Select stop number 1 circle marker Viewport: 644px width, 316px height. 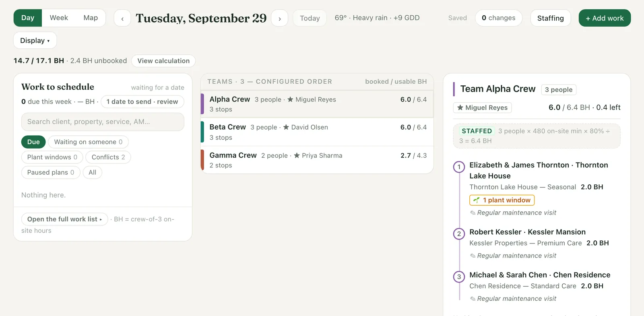pos(459,167)
